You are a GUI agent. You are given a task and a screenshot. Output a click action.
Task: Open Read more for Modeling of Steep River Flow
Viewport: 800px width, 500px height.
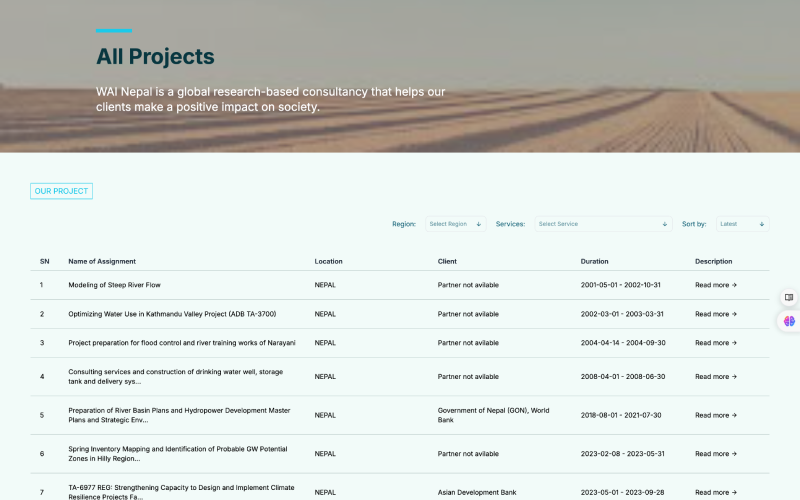[715, 285]
